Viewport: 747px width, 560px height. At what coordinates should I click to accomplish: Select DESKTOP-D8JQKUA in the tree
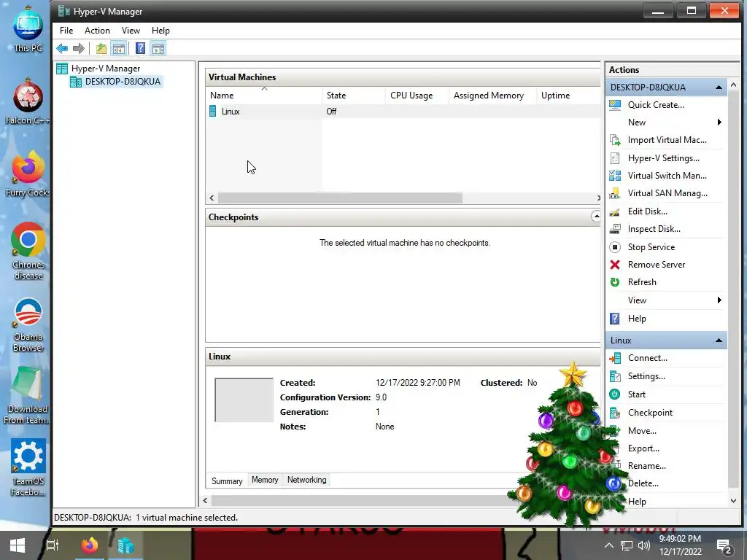[x=123, y=82]
